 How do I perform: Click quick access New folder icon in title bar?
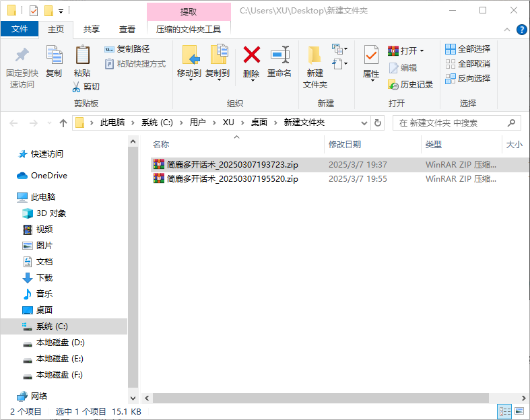[x=48, y=11]
